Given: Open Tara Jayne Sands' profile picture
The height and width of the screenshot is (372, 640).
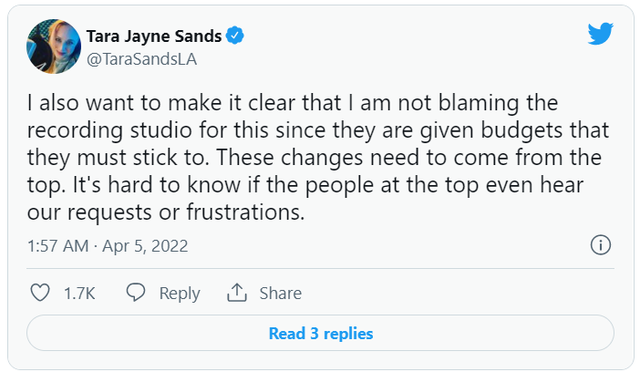Looking at the screenshot, I should click(53, 47).
